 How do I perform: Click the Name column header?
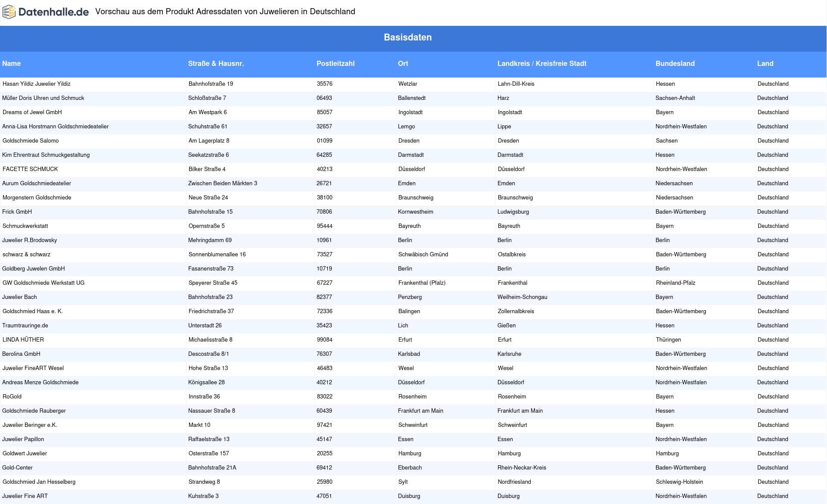pyautogui.click(x=12, y=64)
